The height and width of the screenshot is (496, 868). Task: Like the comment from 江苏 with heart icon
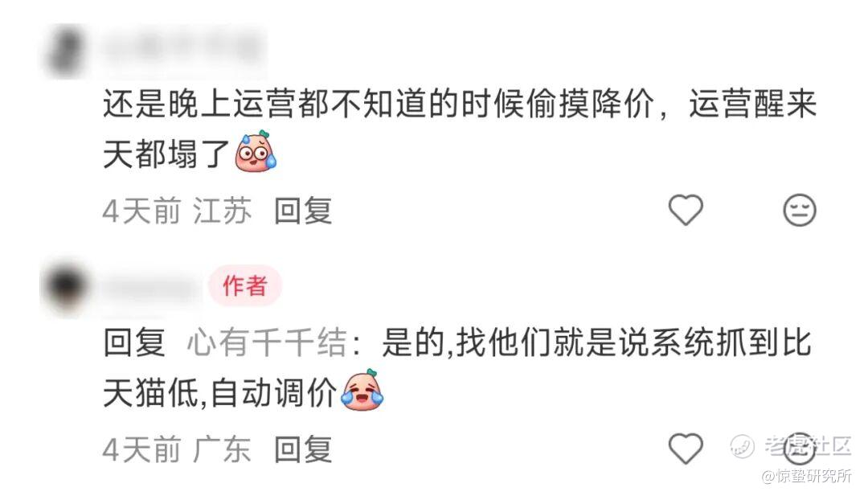tap(686, 210)
